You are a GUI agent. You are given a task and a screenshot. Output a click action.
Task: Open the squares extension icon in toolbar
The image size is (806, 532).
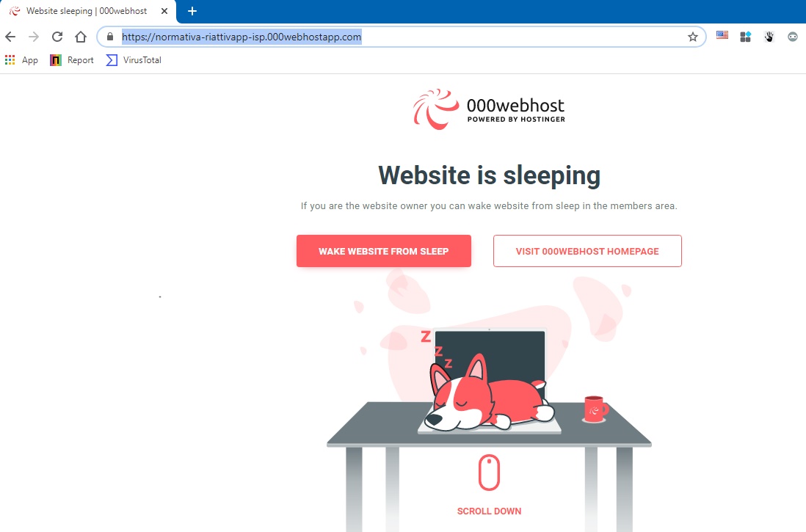[745, 37]
